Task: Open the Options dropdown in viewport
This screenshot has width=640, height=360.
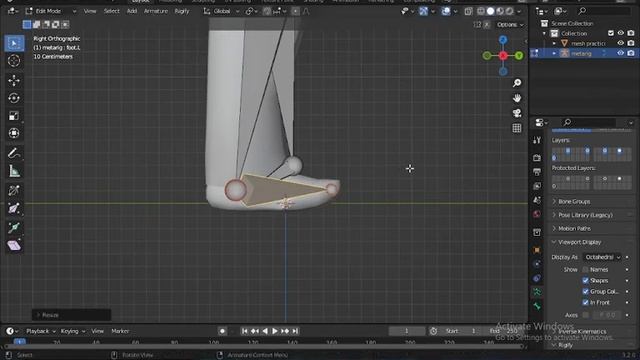Action: click(x=510, y=25)
